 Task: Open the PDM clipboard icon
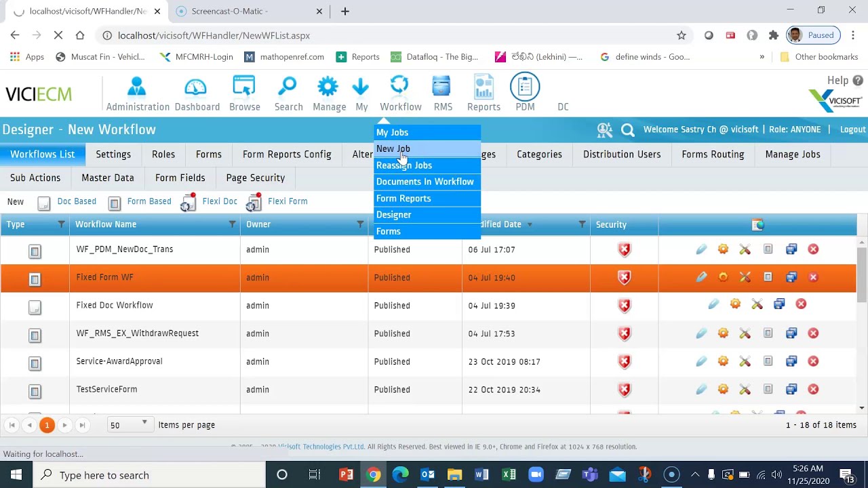click(525, 87)
